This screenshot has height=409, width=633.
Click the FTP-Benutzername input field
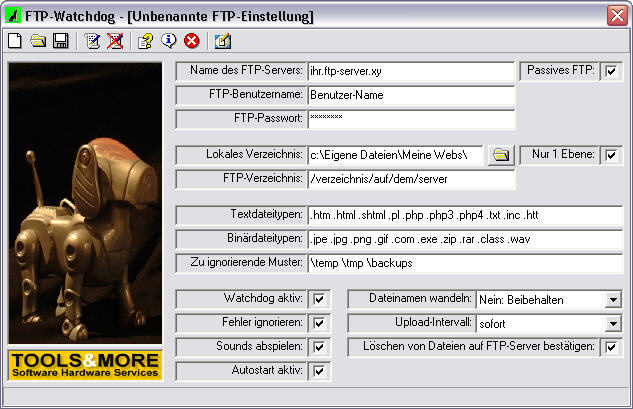coord(411,95)
